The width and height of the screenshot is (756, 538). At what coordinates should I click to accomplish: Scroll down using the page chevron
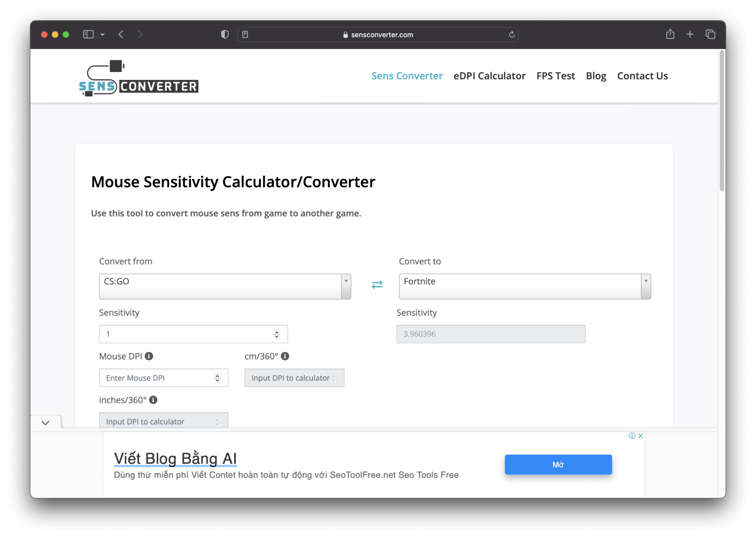tap(45, 423)
